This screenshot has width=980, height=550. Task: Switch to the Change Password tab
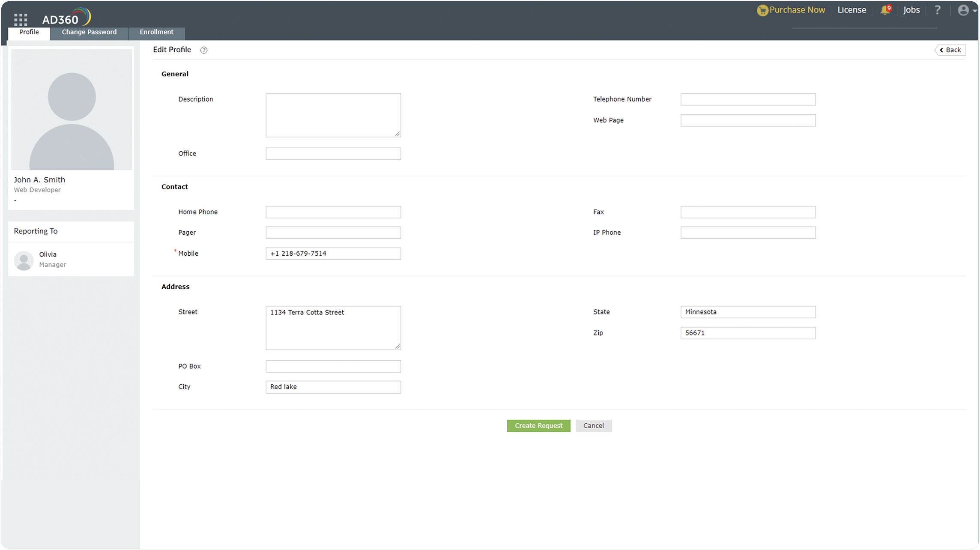pyautogui.click(x=89, y=32)
